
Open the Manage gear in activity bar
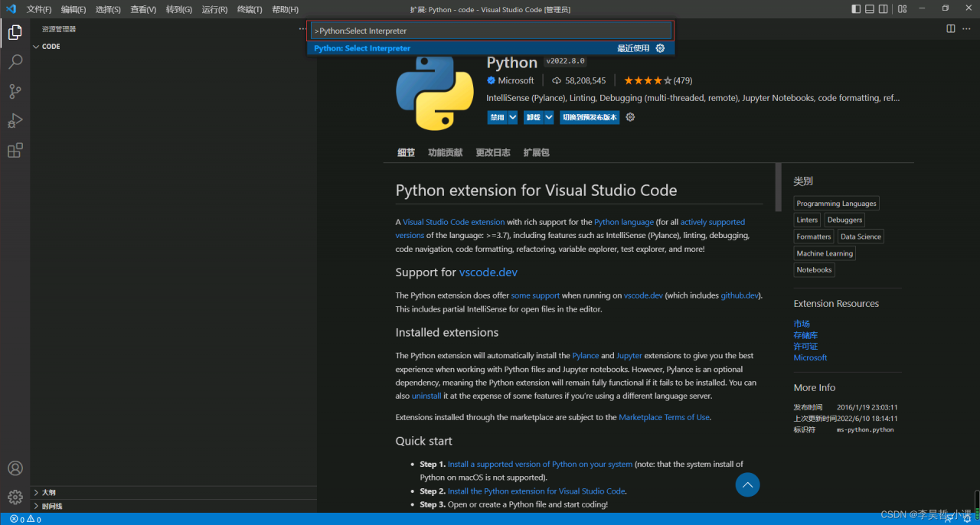pyautogui.click(x=15, y=497)
